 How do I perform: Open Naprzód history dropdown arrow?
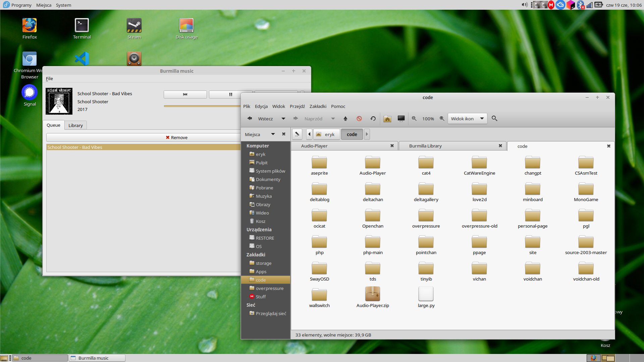pyautogui.click(x=333, y=119)
